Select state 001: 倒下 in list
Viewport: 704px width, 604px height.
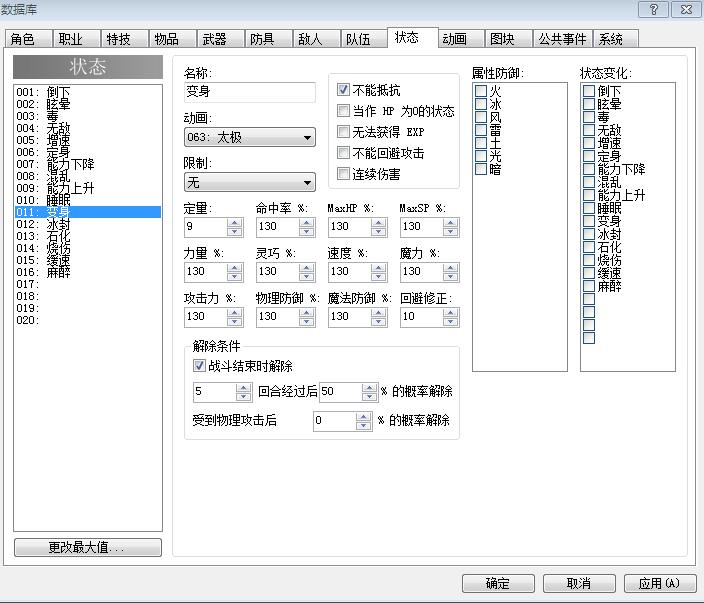(x=88, y=92)
